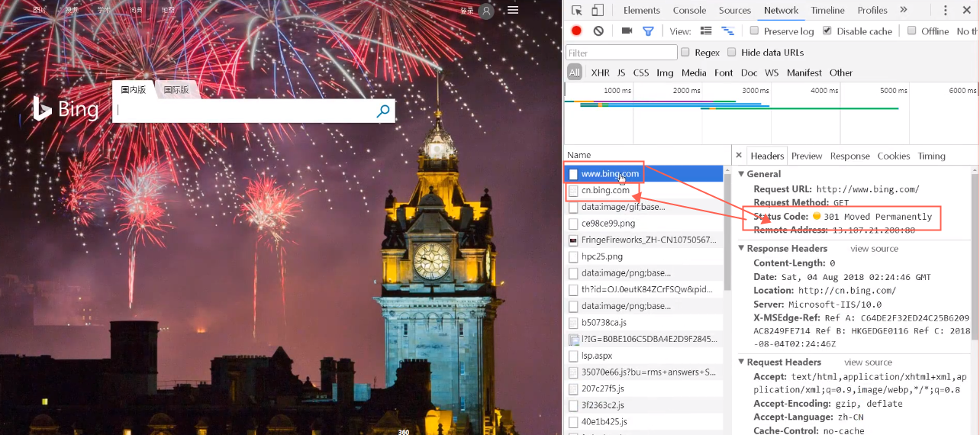Open the Profiles tab
The image size is (980, 435).
pos(872,10)
